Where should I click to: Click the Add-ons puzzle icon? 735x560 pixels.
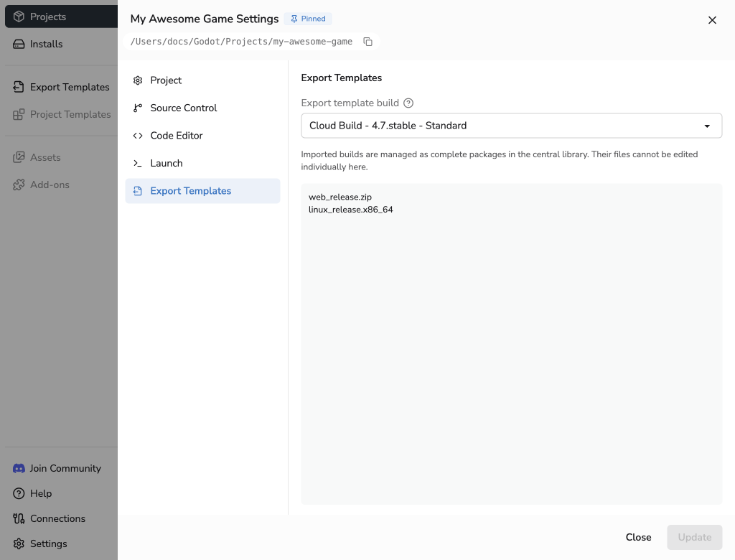[x=19, y=185]
